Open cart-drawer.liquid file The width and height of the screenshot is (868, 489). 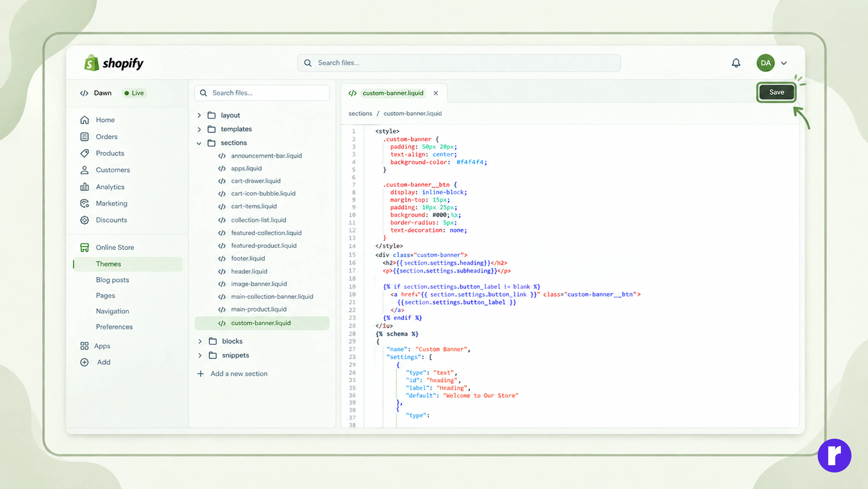(255, 181)
